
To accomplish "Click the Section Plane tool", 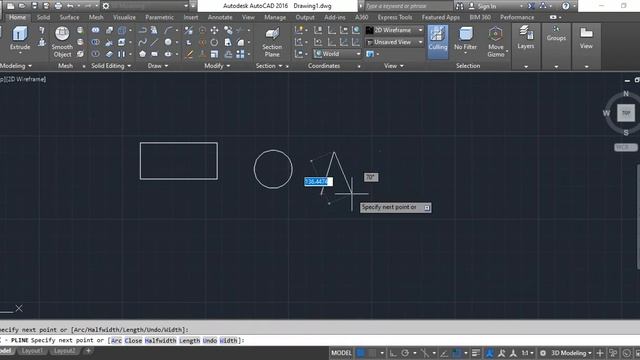I will tap(272, 42).
